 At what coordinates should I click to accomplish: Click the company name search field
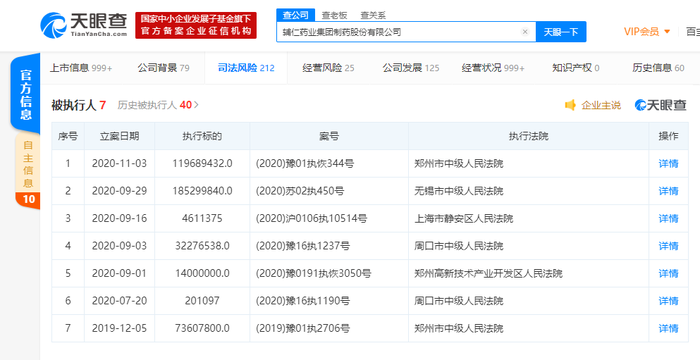(400, 32)
